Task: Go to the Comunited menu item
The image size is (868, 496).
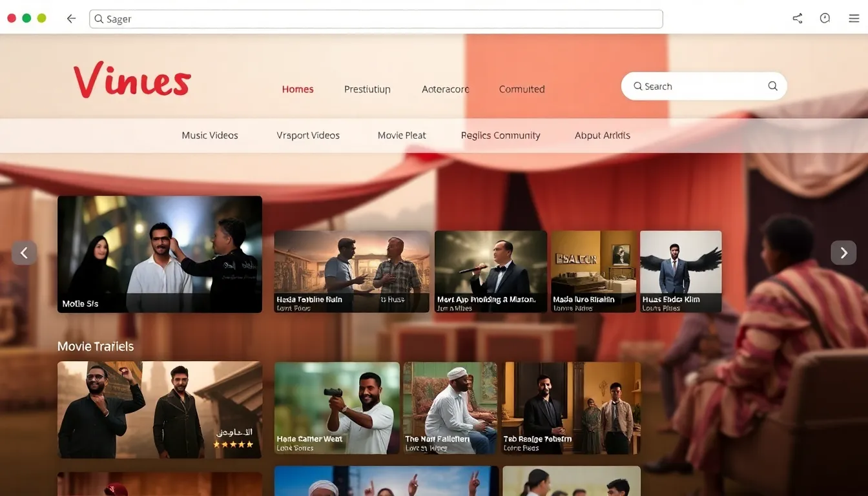Action: (x=522, y=89)
